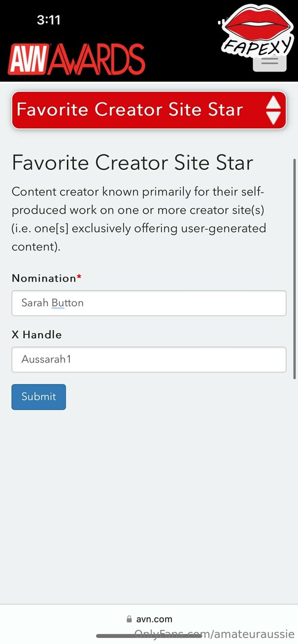Click the Submit button
Image resolution: width=298 pixels, height=644 pixels.
[x=39, y=397]
